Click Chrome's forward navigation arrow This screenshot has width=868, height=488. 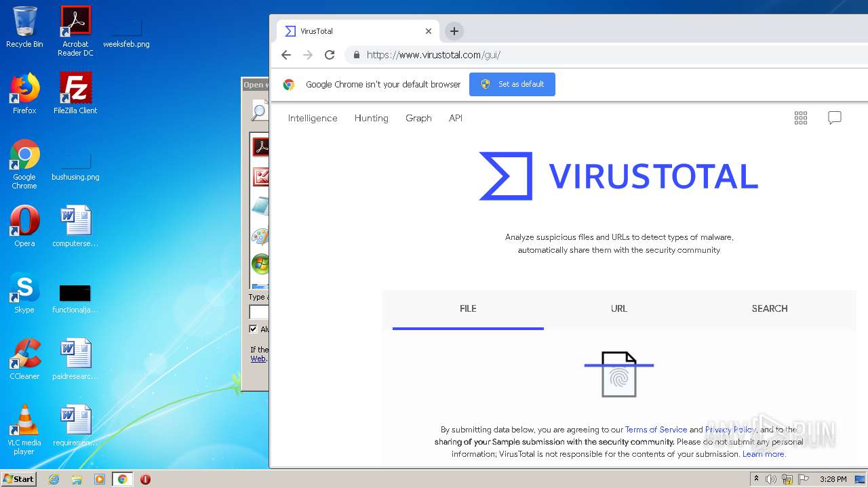pos(308,55)
